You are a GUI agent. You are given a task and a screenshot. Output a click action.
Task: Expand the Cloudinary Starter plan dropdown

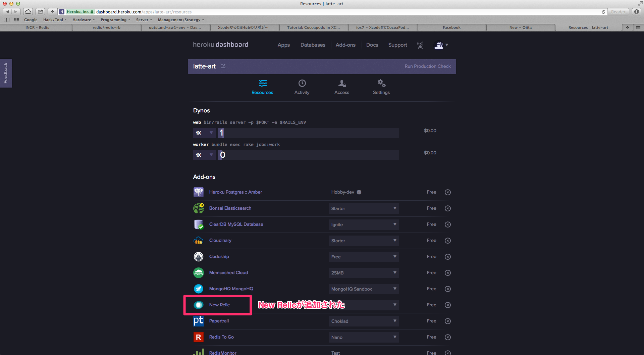click(x=364, y=241)
